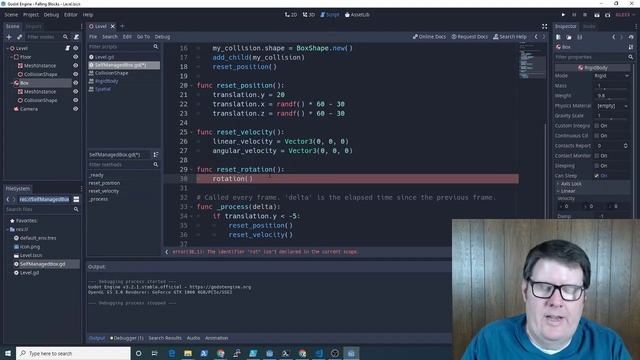Click Search Help button
This screenshot has height=360, width=640.
[x=510, y=37]
